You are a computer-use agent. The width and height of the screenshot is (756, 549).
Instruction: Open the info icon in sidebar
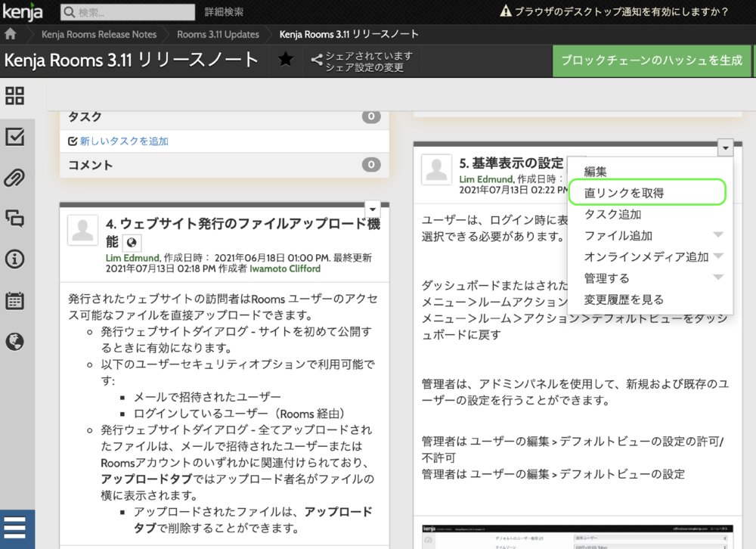pyautogui.click(x=14, y=259)
